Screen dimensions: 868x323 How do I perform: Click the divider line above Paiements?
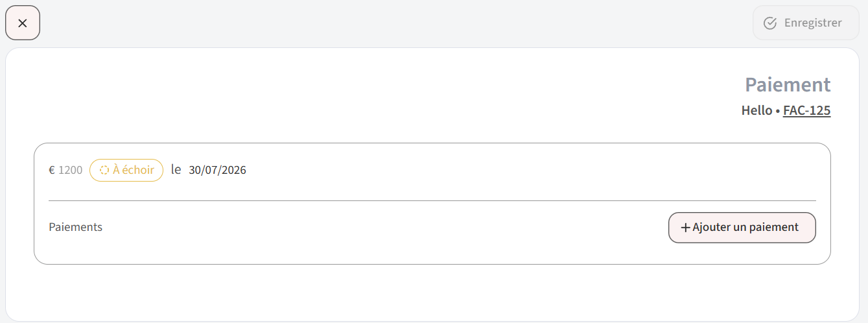[x=432, y=201]
